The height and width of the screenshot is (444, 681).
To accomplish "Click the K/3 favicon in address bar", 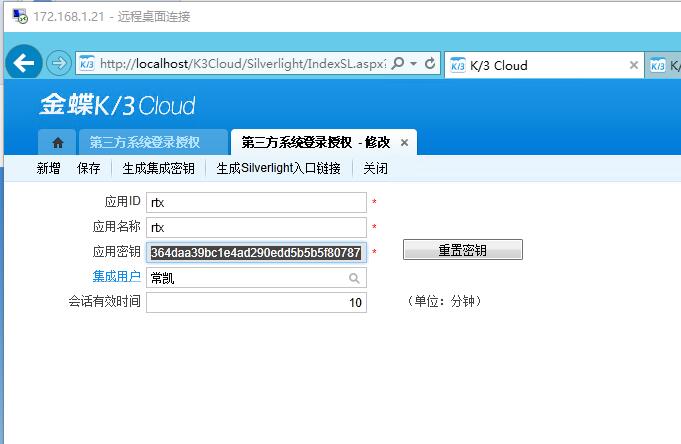I will (x=87, y=64).
